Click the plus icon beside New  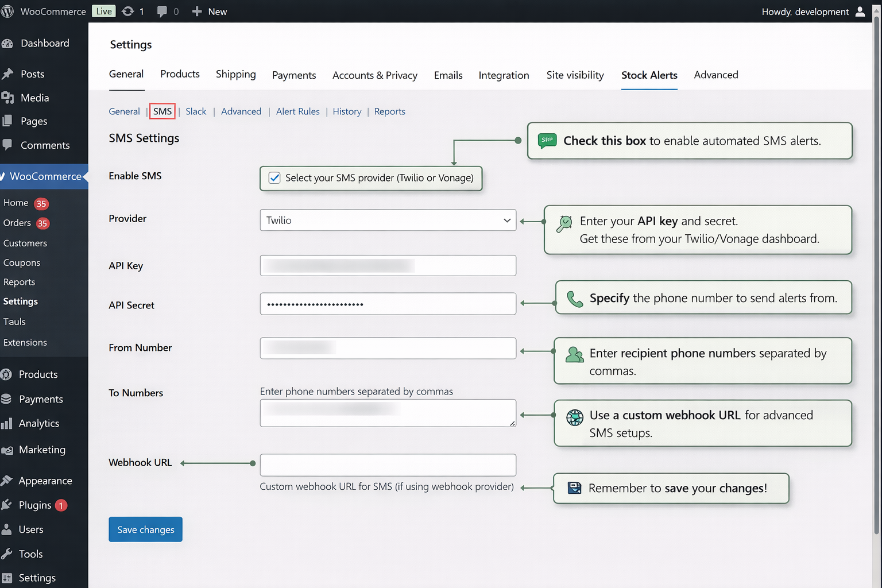tap(197, 11)
